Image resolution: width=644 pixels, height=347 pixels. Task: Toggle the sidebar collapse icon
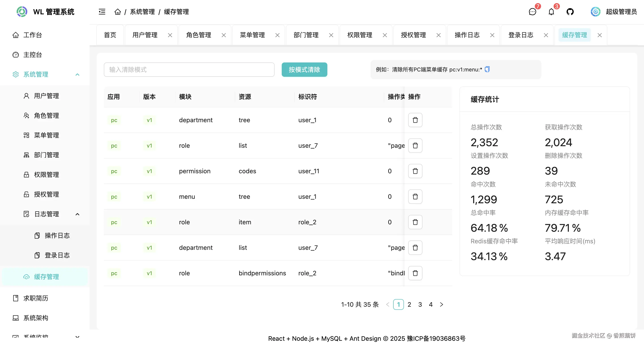pos(102,12)
